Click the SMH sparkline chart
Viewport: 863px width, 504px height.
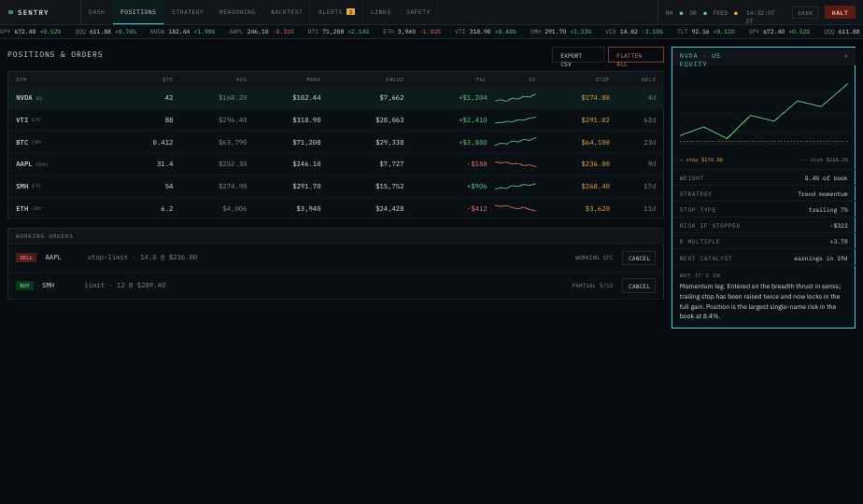(x=516, y=186)
